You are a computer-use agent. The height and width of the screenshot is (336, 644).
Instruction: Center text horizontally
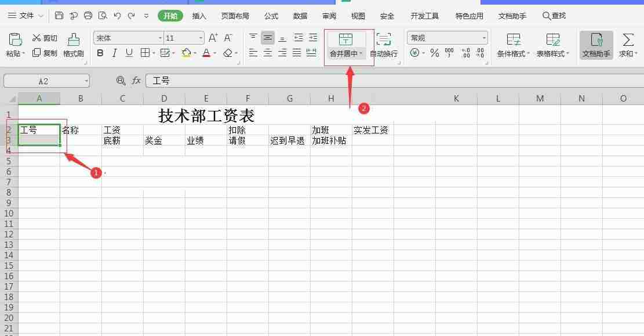point(268,53)
